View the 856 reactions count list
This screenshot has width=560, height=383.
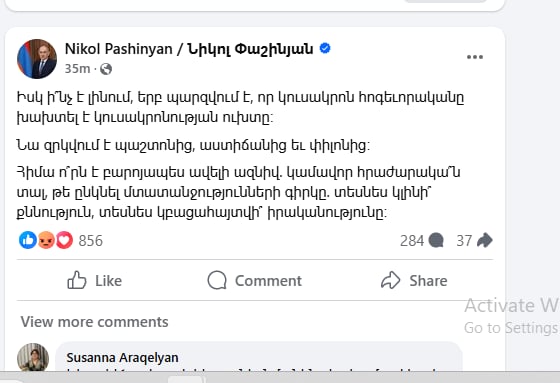coord(91,240)
